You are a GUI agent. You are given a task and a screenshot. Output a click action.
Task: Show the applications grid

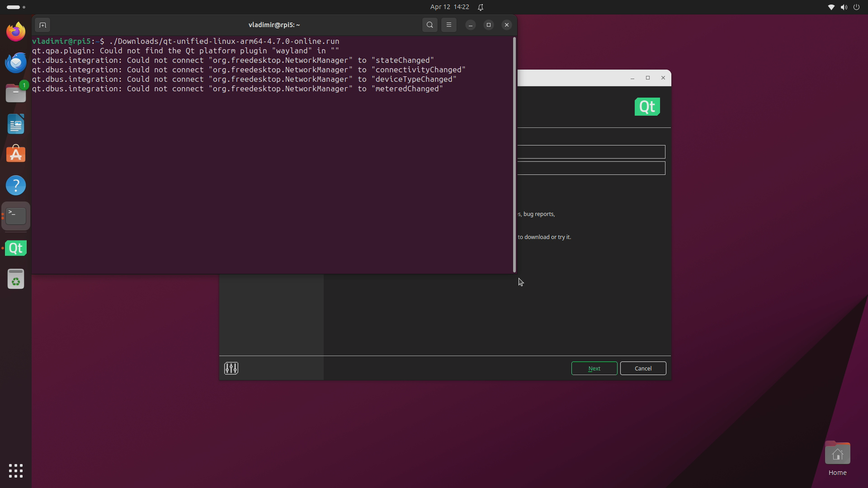click(16, 471)
